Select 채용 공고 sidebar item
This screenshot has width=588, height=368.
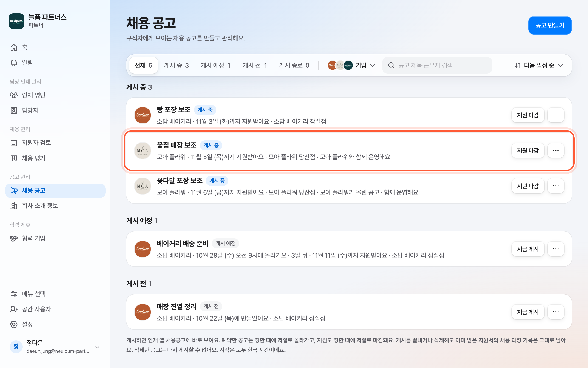[55, 190]
